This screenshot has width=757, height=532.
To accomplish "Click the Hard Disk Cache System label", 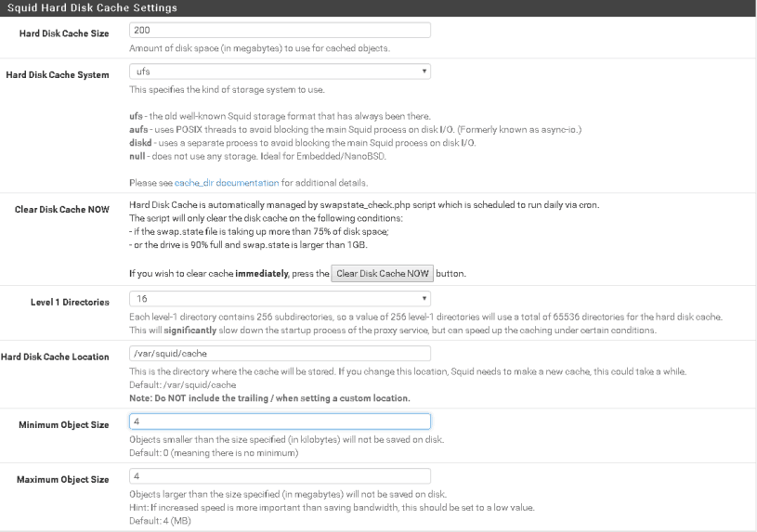I will tap(58, 74).
